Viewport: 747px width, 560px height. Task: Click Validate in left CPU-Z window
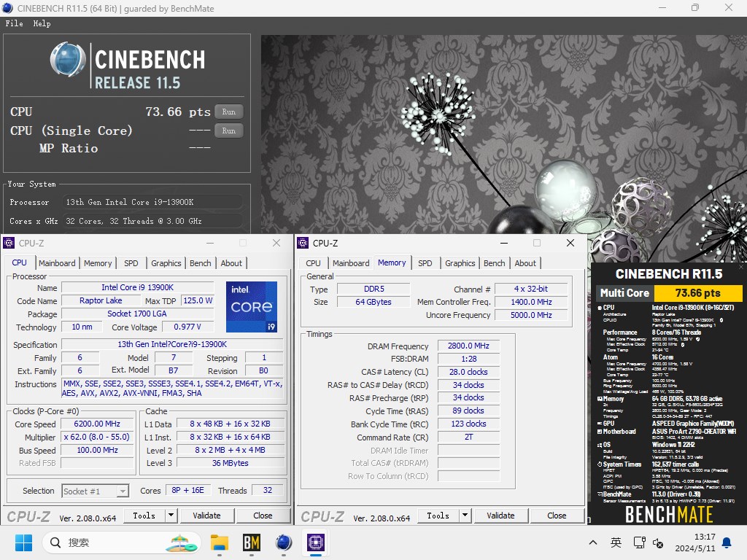[x=206, y=516]
